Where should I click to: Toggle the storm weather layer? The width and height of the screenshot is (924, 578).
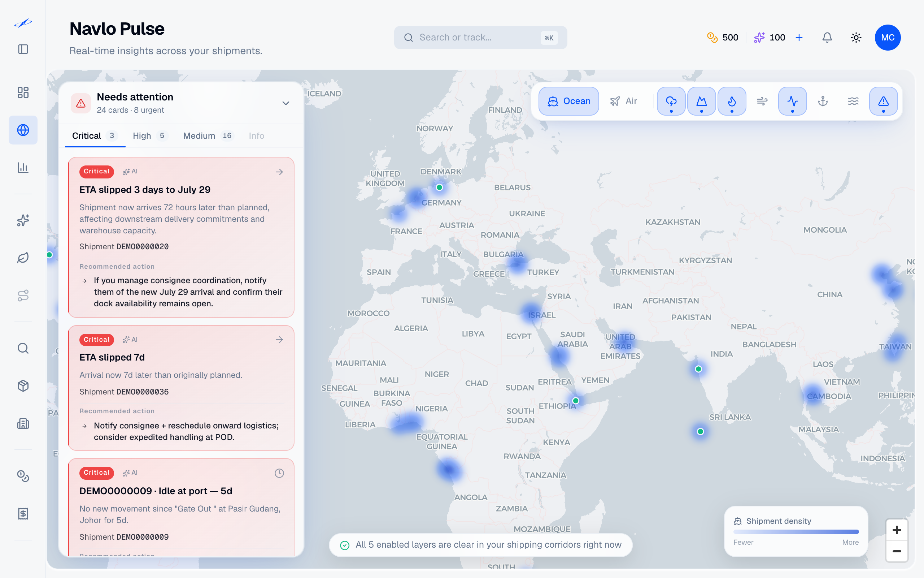[671, 101]
